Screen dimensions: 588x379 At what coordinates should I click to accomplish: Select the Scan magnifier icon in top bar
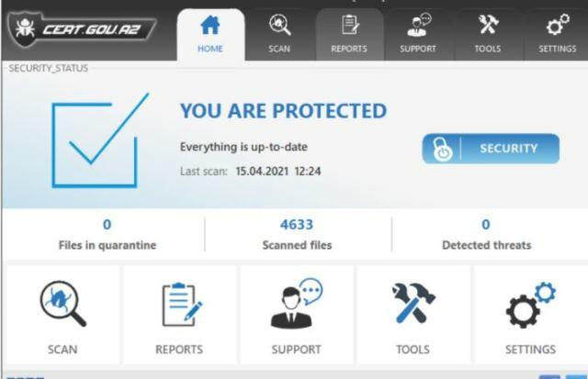click(x=279, y=25)
